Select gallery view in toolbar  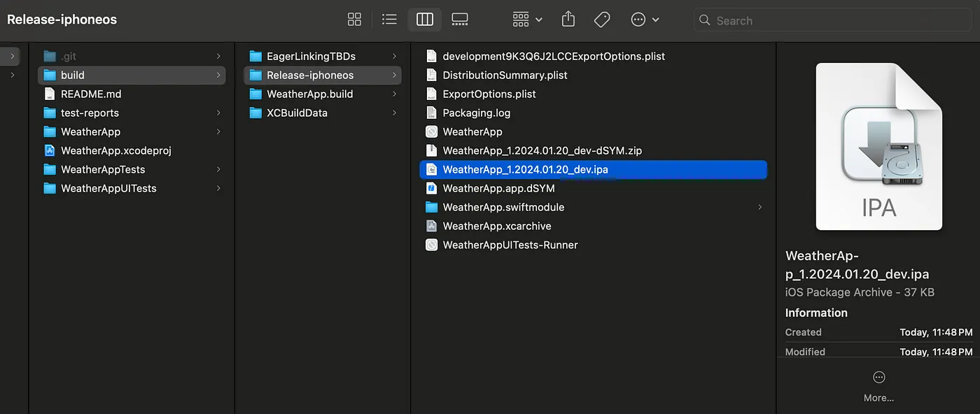click(460, 20)
